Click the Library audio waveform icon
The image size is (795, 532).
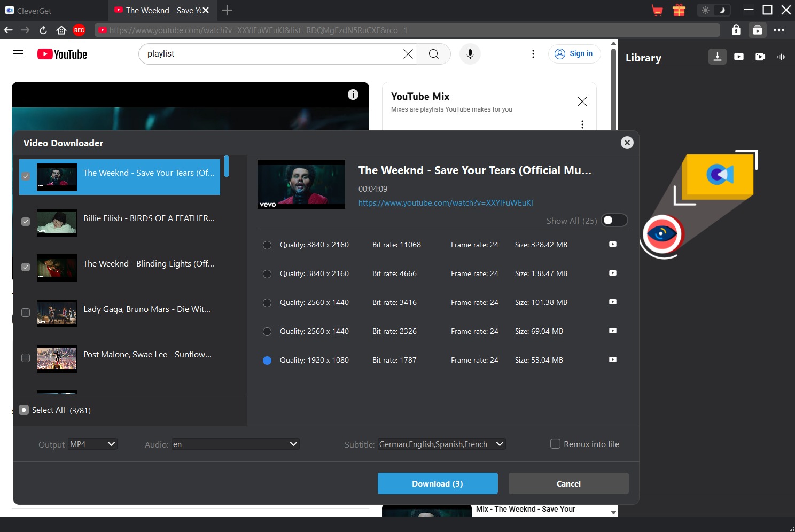click(x=782, y=57)
